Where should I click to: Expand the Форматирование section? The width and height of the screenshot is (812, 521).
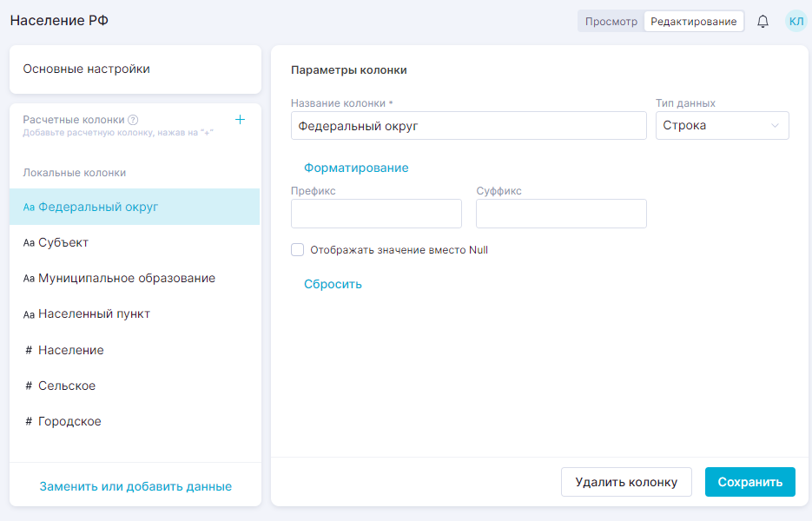coord(356,168)
